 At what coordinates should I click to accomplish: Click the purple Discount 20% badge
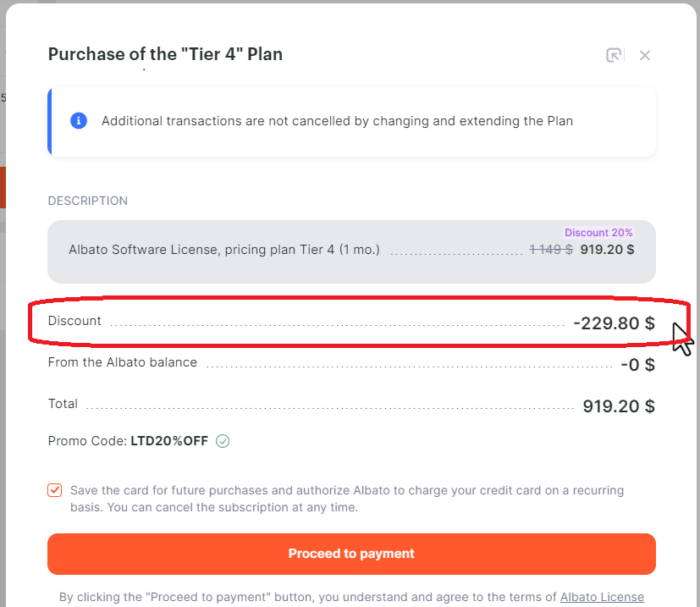pyautogui.click(x=598, y=233)
